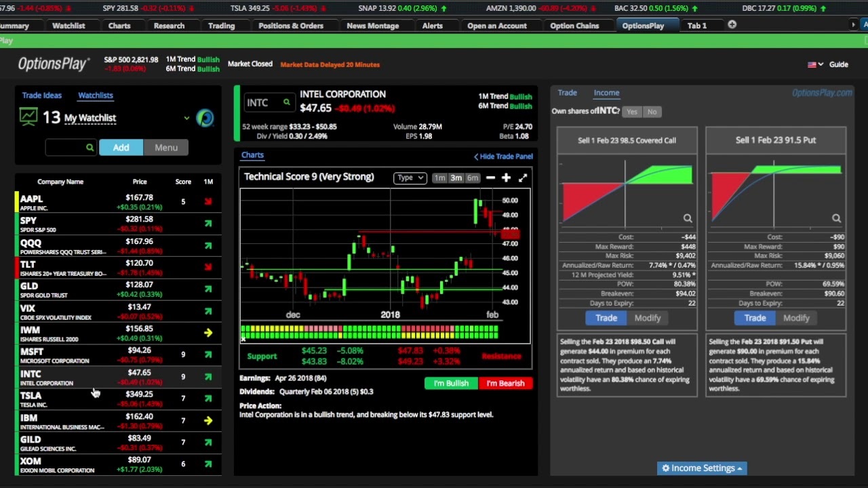The image size is (868, 488).
Task: Expand the Income Settings panel
Action: [x=701, y=468]
